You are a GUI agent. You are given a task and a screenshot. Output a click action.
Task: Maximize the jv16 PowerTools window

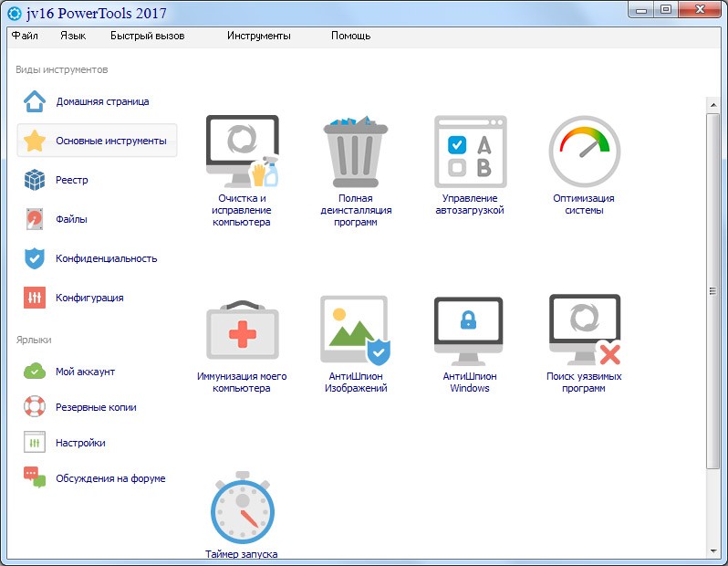665,10
